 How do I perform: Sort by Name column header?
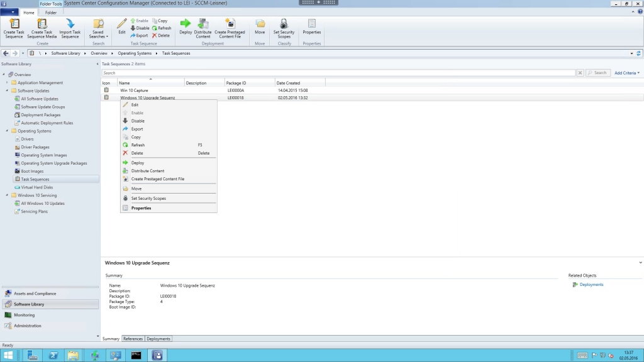point(151,83)
